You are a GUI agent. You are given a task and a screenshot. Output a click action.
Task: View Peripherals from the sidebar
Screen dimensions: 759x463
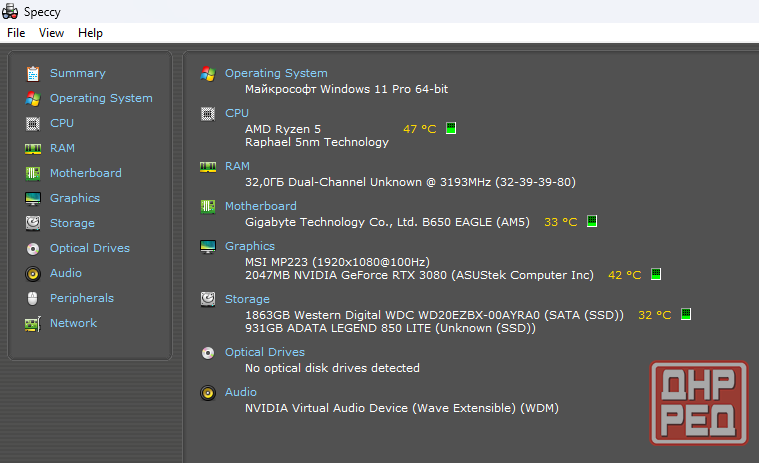tap(82, 298)
